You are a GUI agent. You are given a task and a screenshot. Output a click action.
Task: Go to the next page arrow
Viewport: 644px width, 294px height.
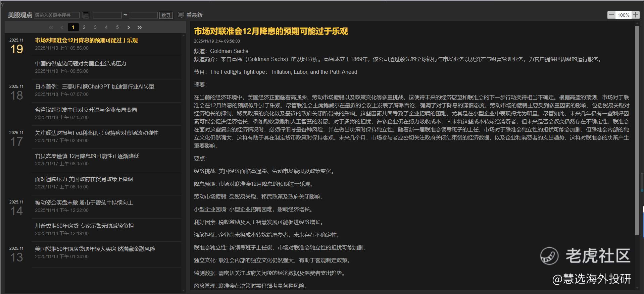[x=129, y=27]
